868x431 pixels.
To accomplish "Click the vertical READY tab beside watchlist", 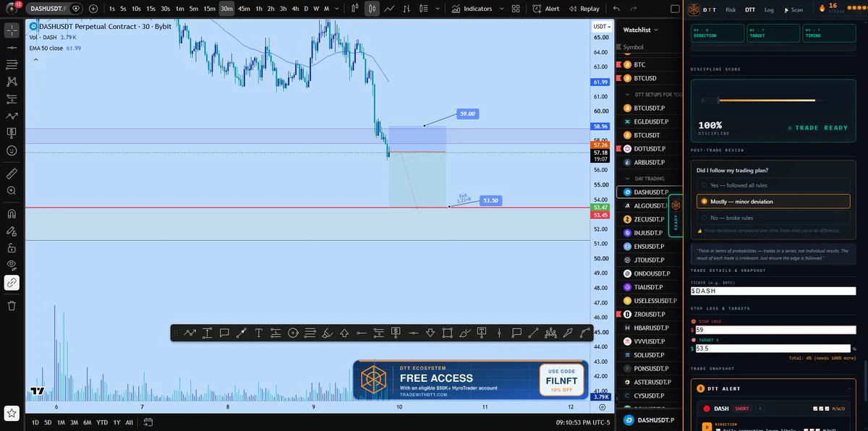I will tap(676, 215).
